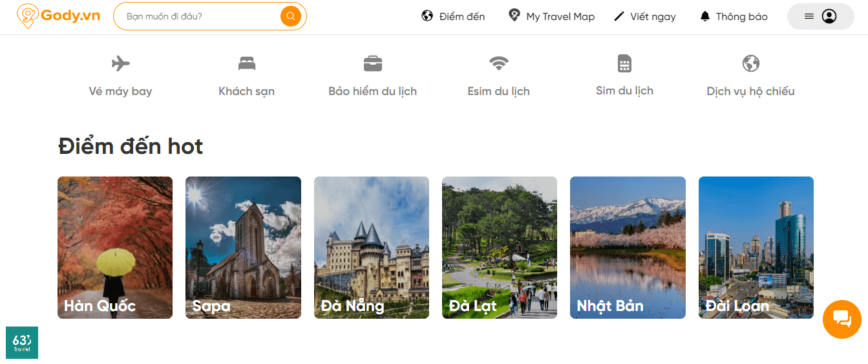Open the briefcase icon for Bảo hiểm du lịch

[372, 63]
